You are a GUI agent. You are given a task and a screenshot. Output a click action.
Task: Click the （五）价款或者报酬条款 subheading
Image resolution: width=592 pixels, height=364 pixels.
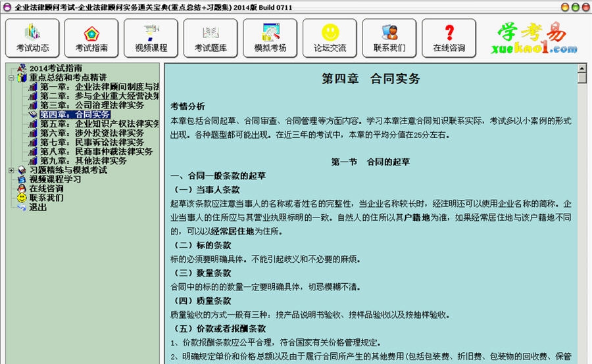[218, 329]
